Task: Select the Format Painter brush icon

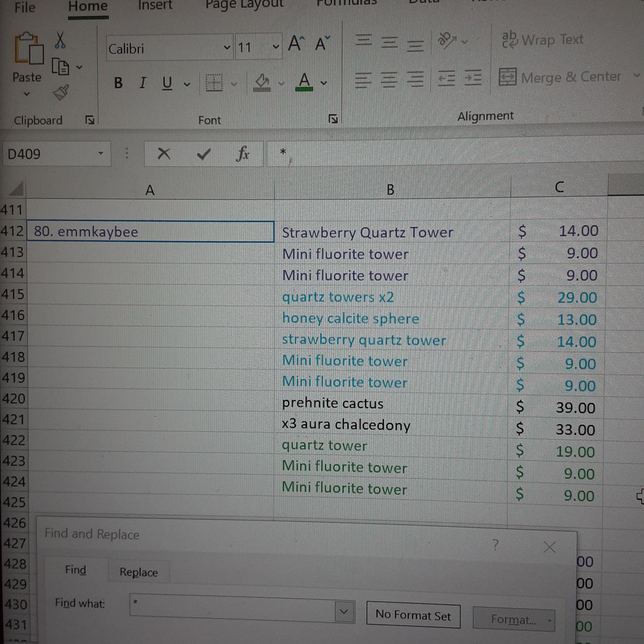Action: (x=61, y=92)
